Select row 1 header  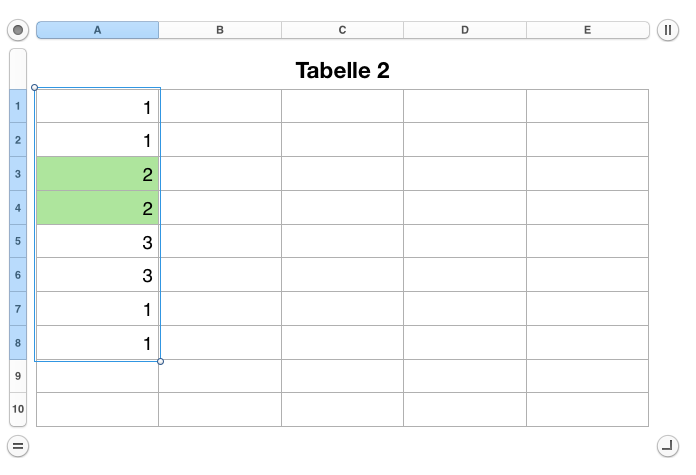(18, 106)
